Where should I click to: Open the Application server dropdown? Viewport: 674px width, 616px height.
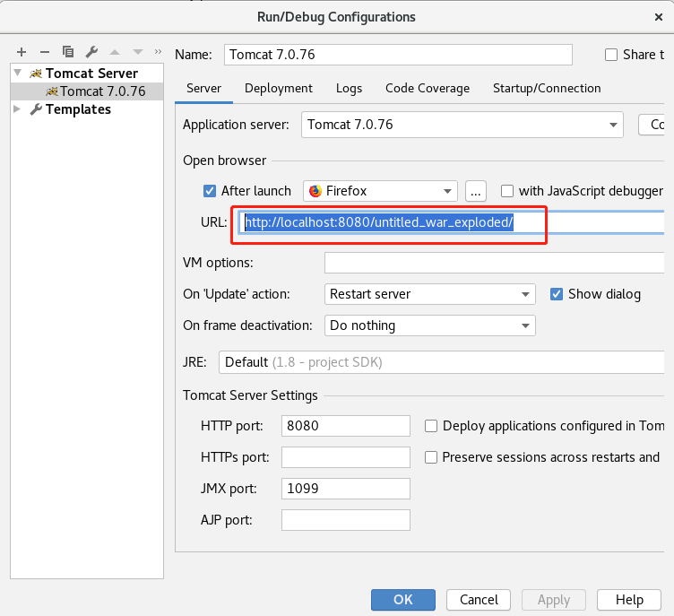462,125
